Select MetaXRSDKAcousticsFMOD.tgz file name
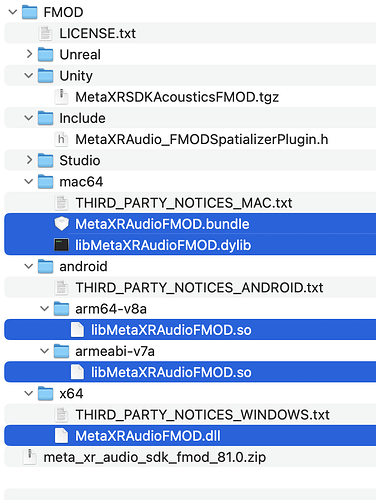 coord(177,97)
